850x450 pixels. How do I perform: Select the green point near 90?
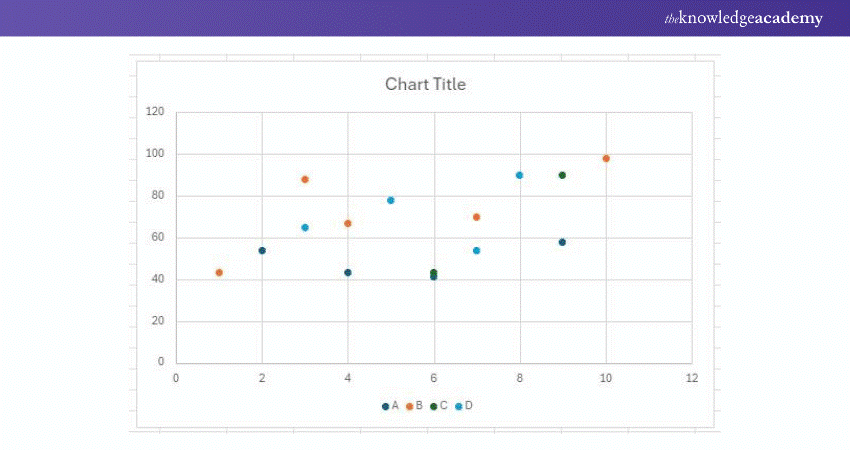coord(562,175)
